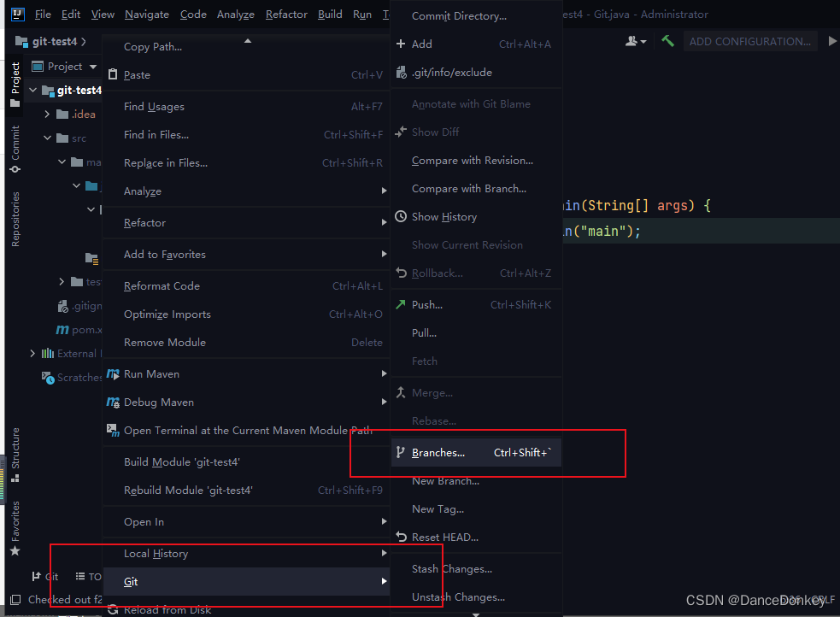
Task: Click the IntelliJ app logo icon
Action: (18, 14)
